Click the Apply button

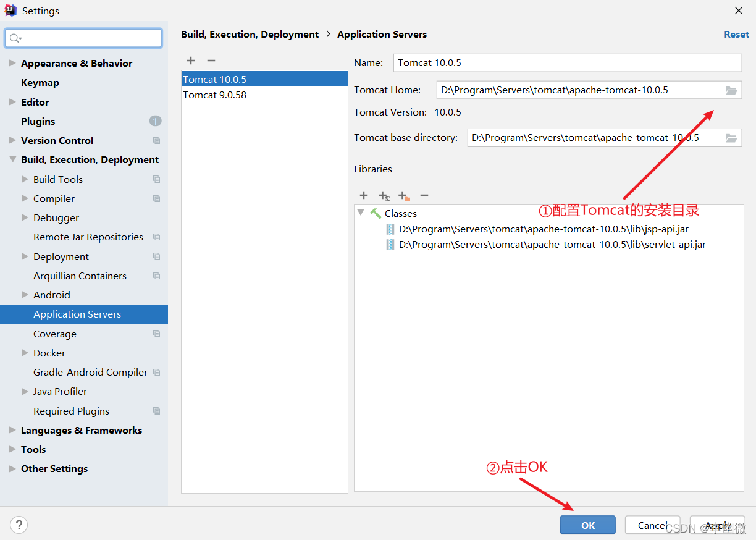coord(718,525)
